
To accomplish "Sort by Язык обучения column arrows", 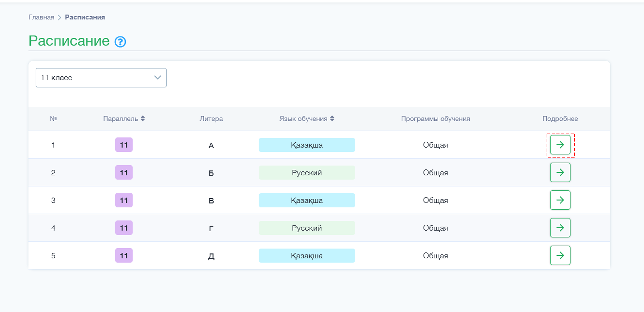I will 332,118.
